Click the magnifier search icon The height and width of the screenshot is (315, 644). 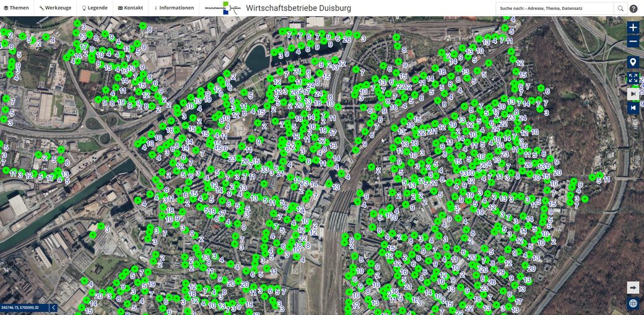click(620, 8)
